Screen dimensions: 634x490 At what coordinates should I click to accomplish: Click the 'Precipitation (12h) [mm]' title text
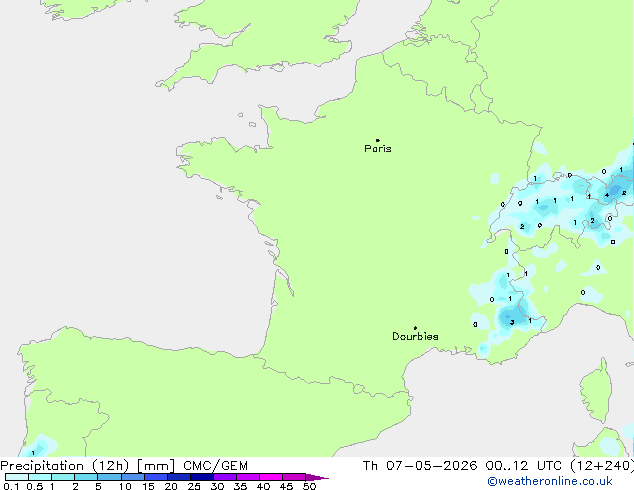pyautogui.click(x=88, y=466)
